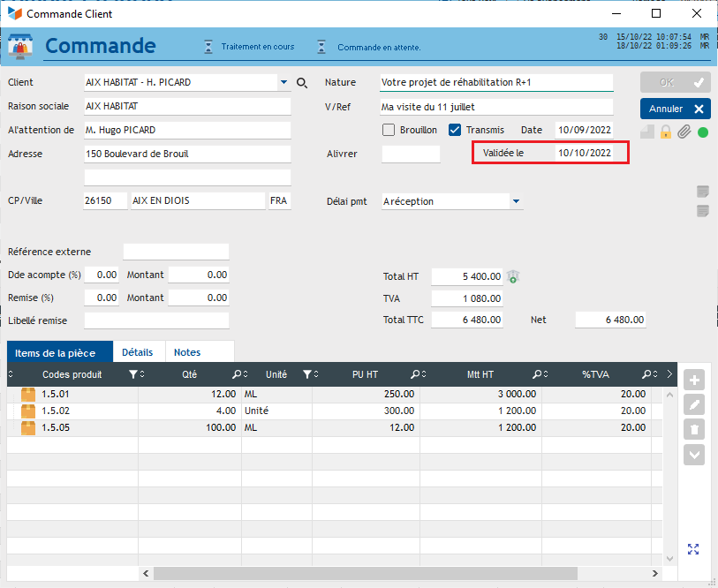Open the Notes tab
Viewport: 718px width, 588px height.
click(187, 352)
